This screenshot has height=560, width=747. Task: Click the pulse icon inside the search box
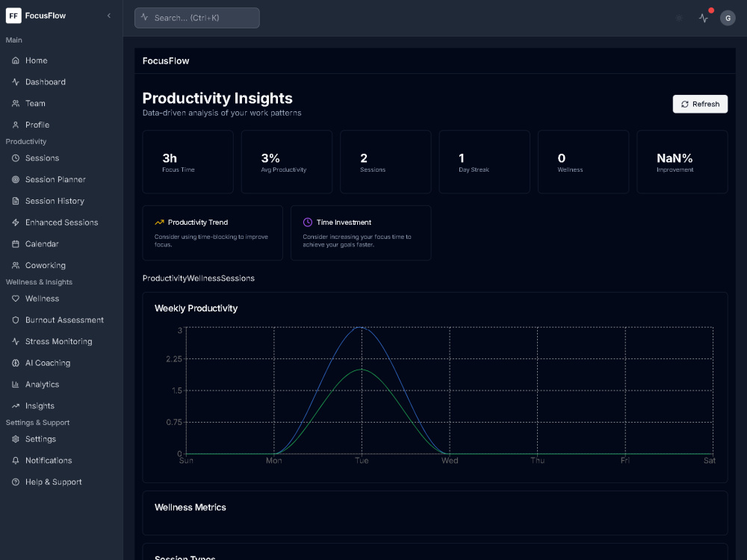[145, 17]
